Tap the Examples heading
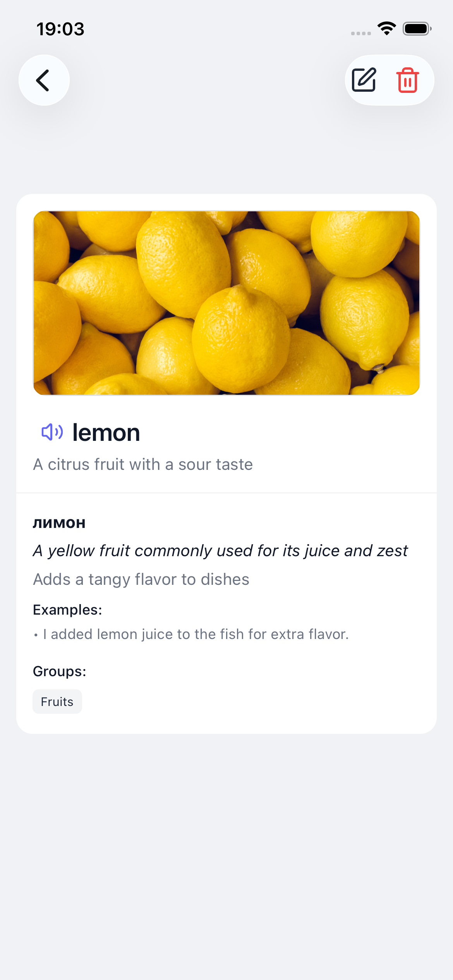This screenshot has height=980, width=453. pyautogui.click(x=67, y=610)
